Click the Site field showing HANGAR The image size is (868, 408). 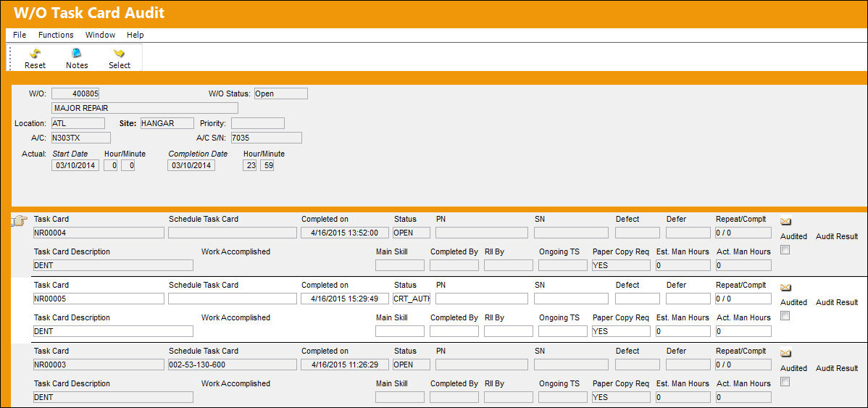(167, 123)
